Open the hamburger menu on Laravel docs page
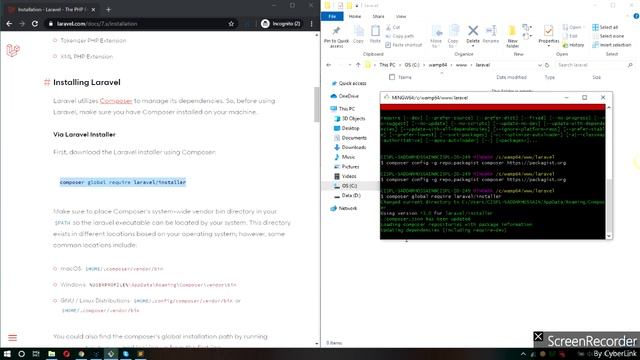The image size is (640, 360). click(x=12, y=338)
